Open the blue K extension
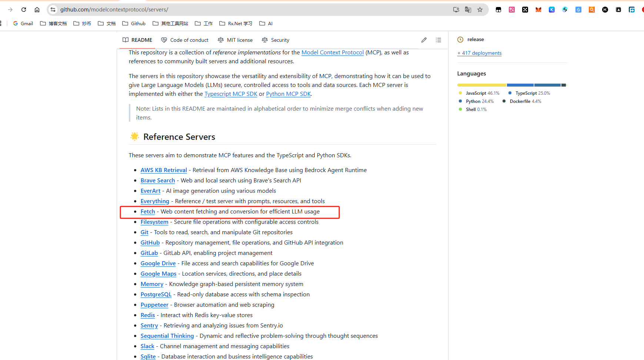Screen dimensions: 644x360 coord(552,10)
